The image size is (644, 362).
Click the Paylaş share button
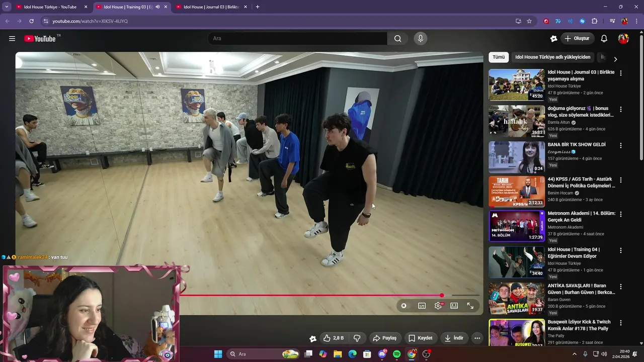click(384, 338)
